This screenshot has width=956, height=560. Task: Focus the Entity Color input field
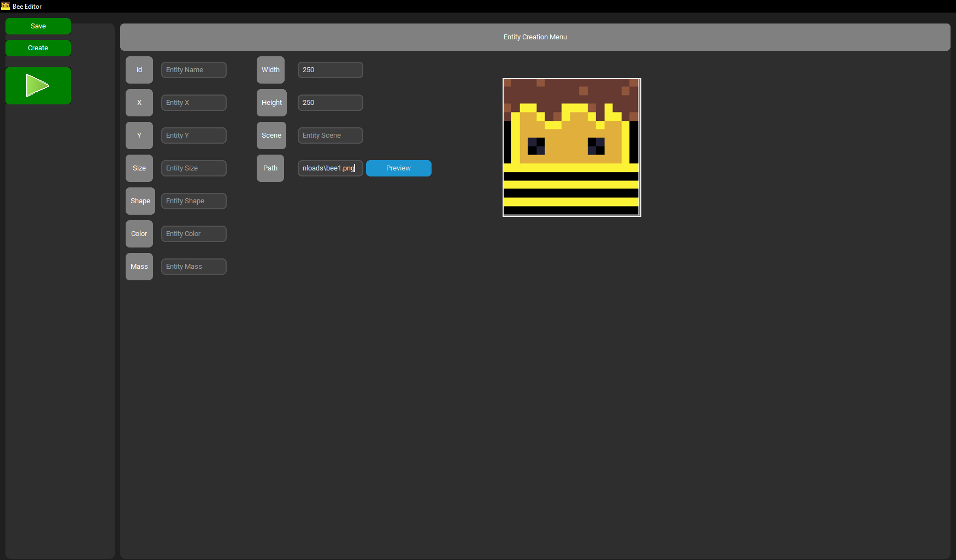click(194, 234)
